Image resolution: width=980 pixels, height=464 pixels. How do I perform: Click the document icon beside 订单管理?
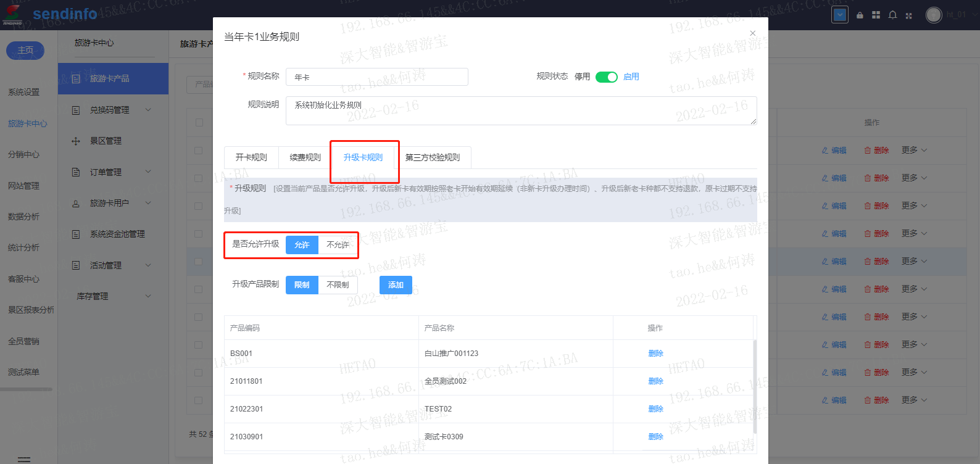[76, 172]
